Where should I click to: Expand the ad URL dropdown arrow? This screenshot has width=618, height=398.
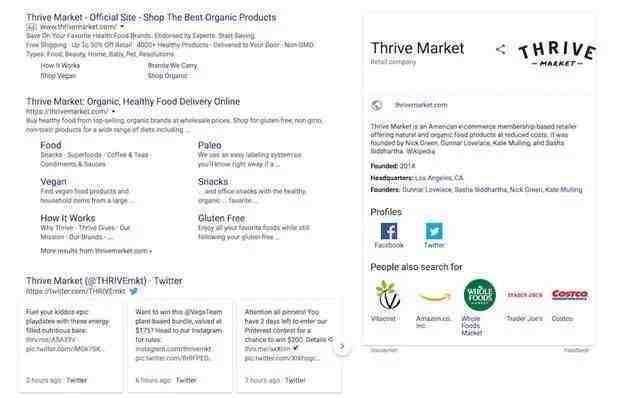coord(122,27)
